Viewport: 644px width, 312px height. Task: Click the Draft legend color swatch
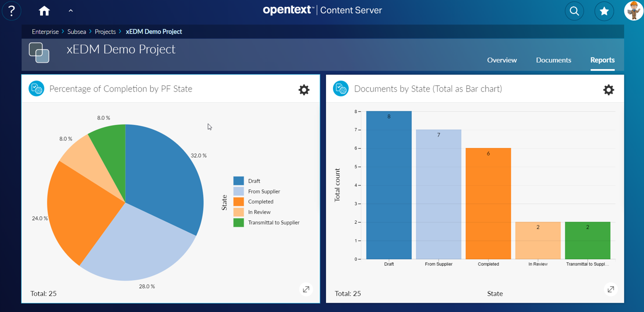coord(239,181)
